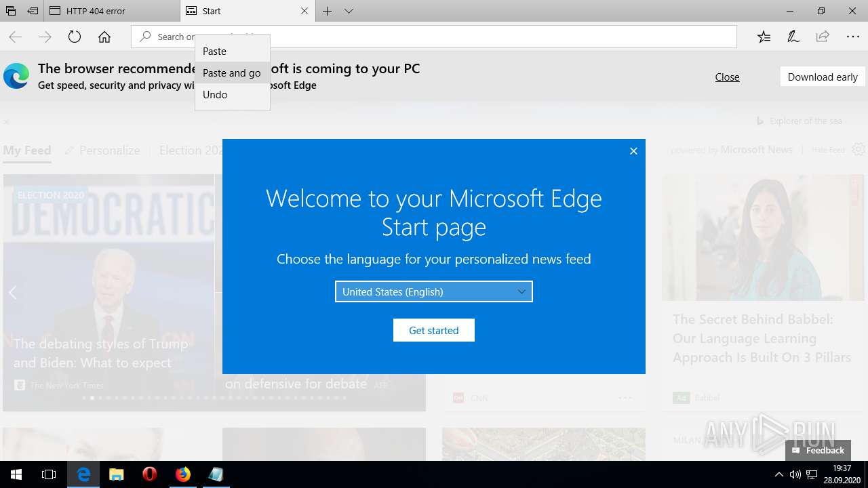Click the Forward navigation arrow

point(45,37)
